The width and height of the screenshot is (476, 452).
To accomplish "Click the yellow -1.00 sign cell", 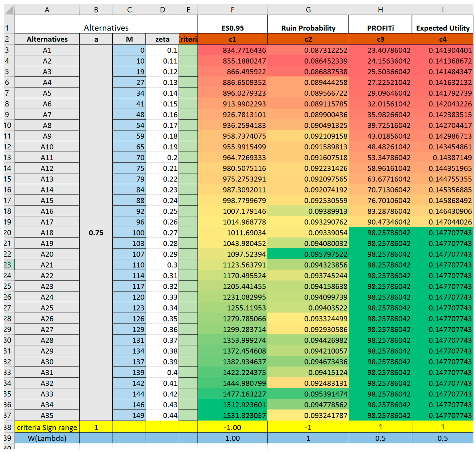I will point(232,427).
